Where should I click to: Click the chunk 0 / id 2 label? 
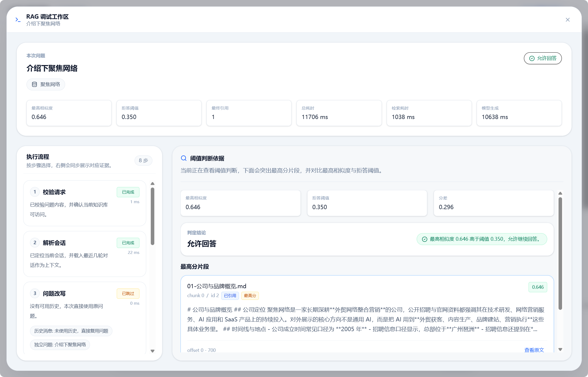click(x=203, y=296)
